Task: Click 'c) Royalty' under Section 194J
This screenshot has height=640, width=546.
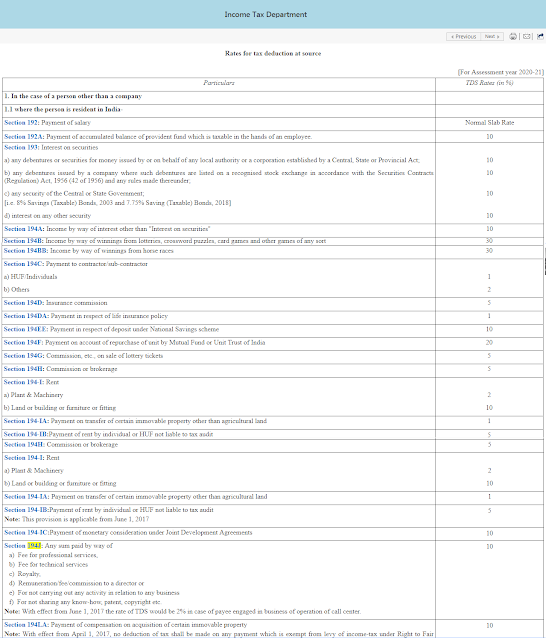Action: pyautogui.click(x=25, y=574)
